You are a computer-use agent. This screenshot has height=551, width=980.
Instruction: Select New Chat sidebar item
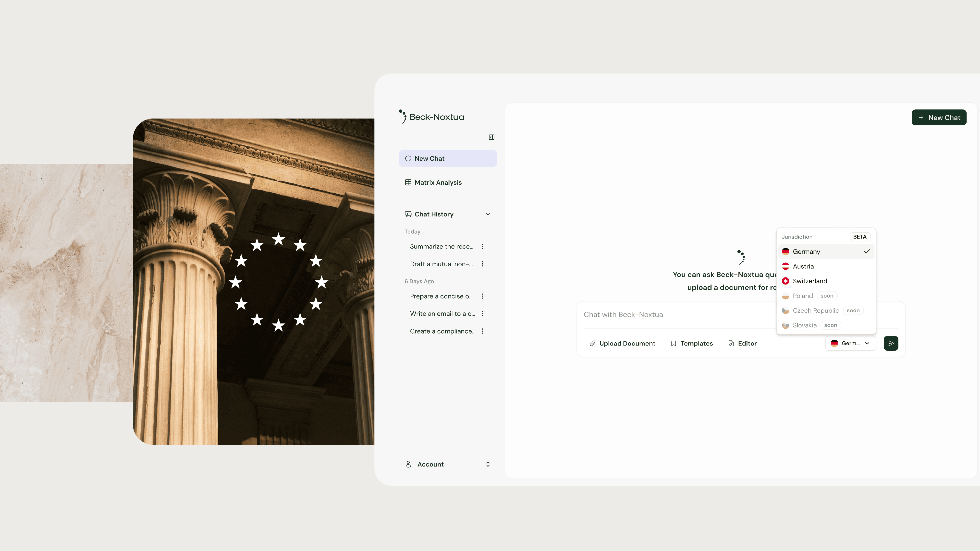click(448, 159)
